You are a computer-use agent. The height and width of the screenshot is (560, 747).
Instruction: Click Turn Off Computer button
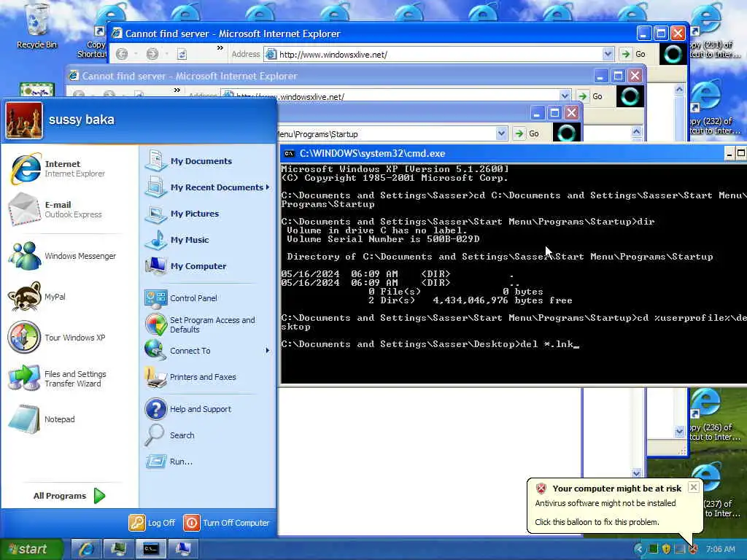click(x=227, y=523)
